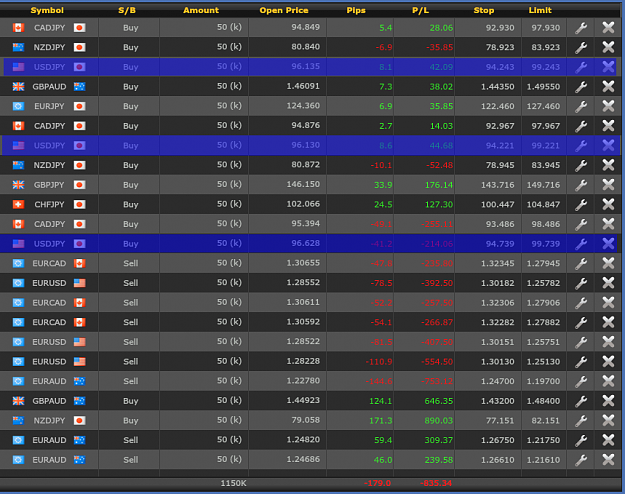Viewport: 625px width, 494px height.
Task: Close the CADJPY position opened at 94.876
Action: 608,126
